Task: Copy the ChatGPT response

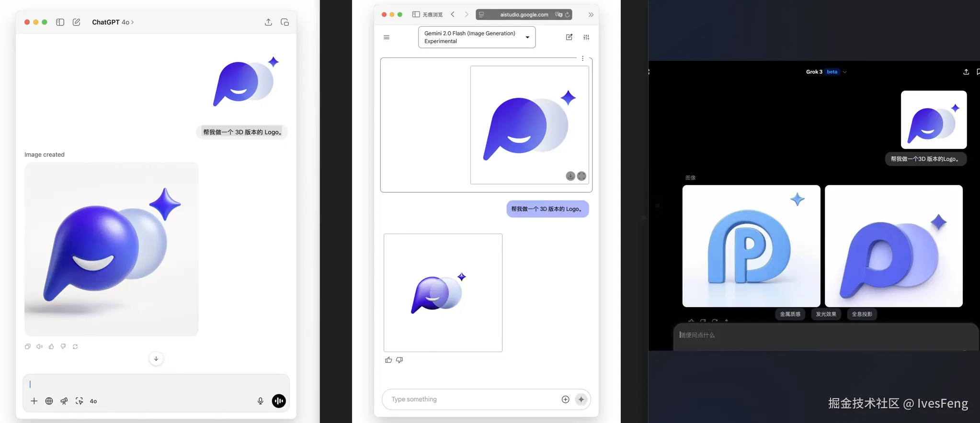Action: tap(28, 346)
